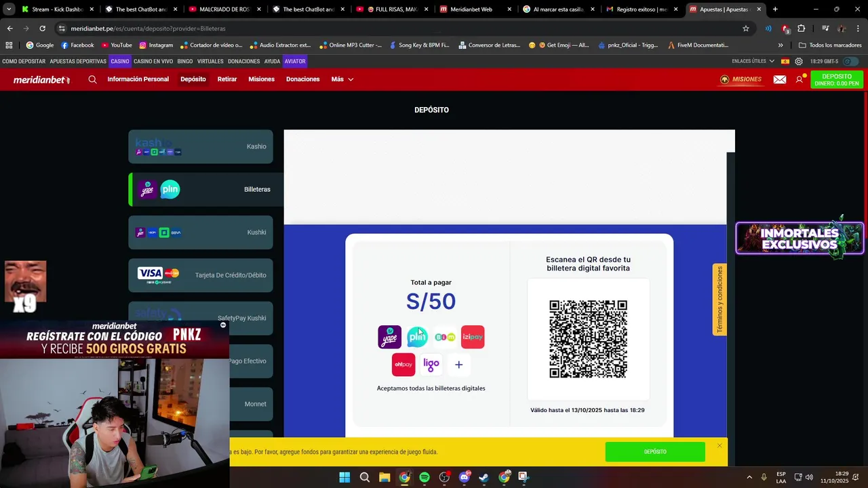Expand the Enlaces Útiles dropdown
Viewport: 868px width, 488px height.
pyautogui.click(x=753, y=61)
